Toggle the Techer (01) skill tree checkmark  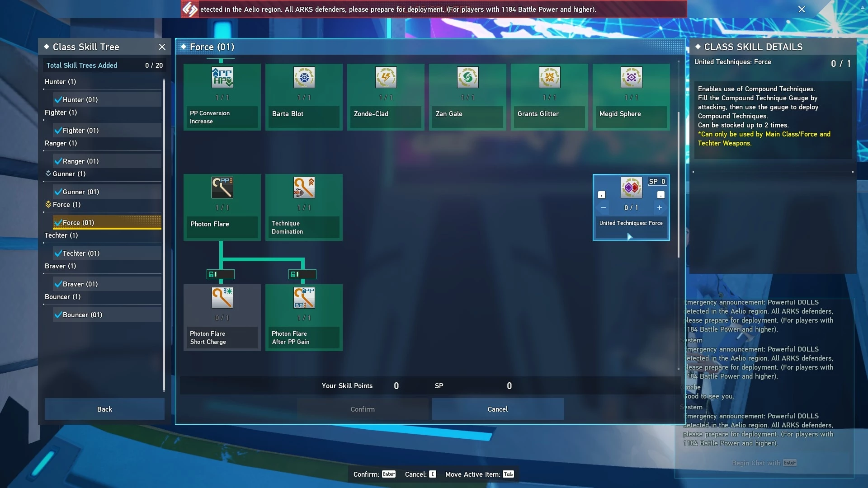coord(58,253)
